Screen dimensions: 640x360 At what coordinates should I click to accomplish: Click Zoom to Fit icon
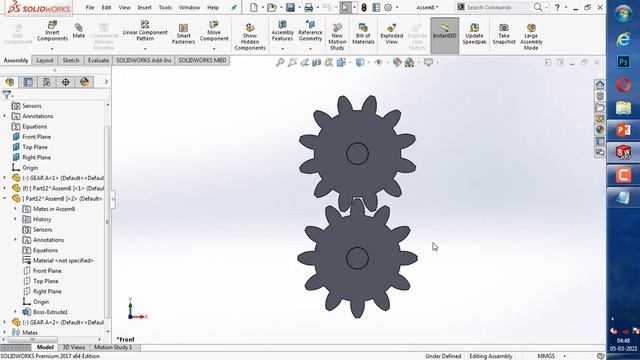[x=280, y=62]
